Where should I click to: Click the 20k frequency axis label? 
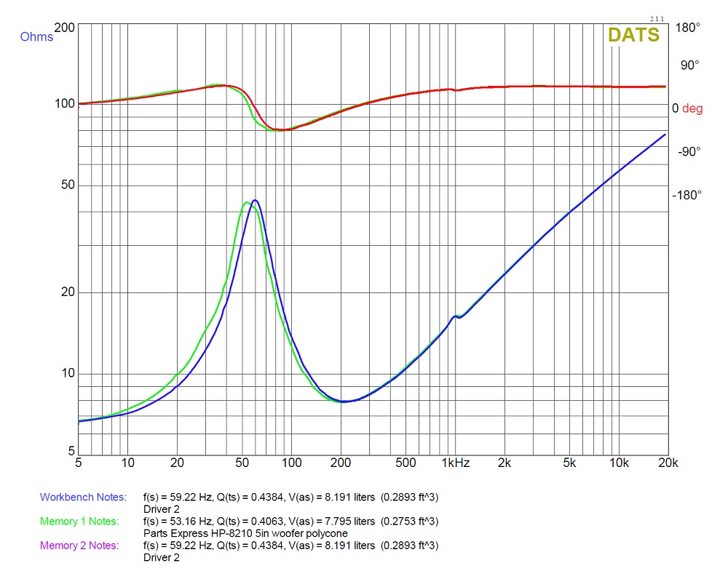(668, 463)
